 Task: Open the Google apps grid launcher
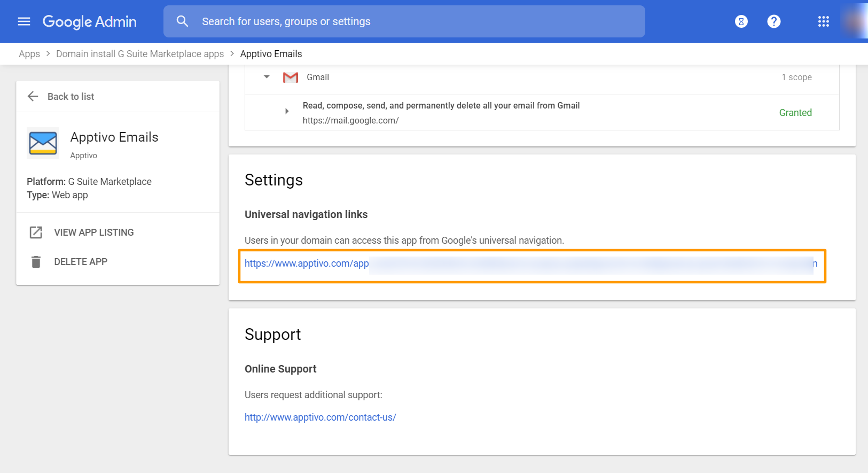pos(823,21)
